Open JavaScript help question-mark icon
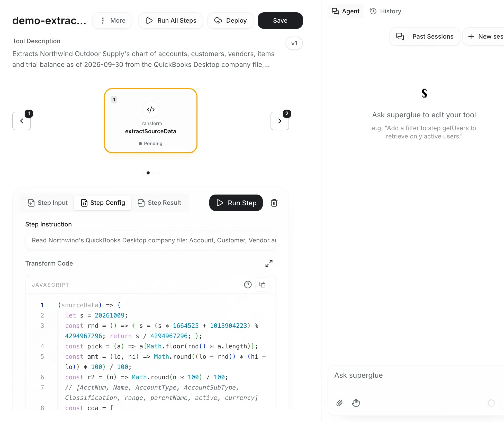Screen dimensions: 504x422 (x=248, y=285)
